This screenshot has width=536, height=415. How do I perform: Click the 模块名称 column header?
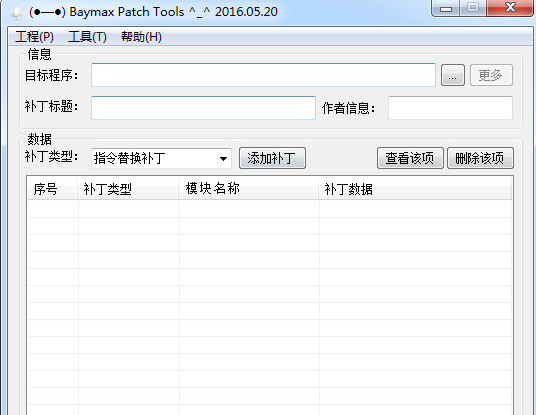pos(249,188)
